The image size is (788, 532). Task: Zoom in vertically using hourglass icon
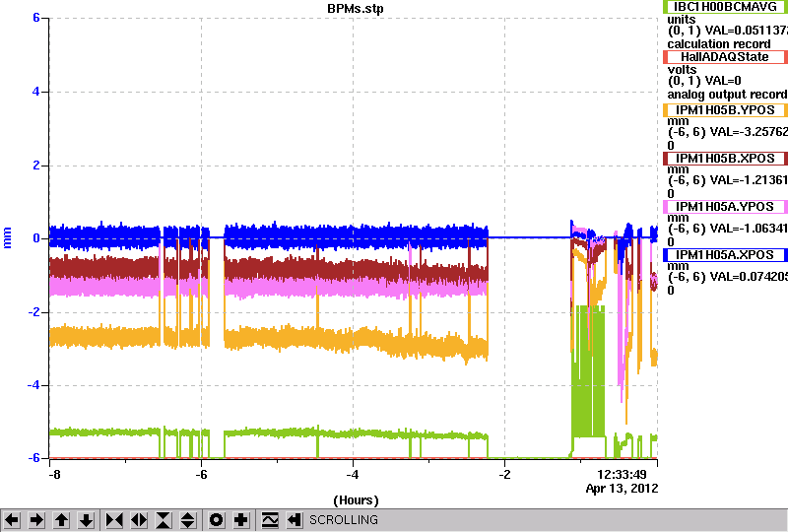[164, 520]
